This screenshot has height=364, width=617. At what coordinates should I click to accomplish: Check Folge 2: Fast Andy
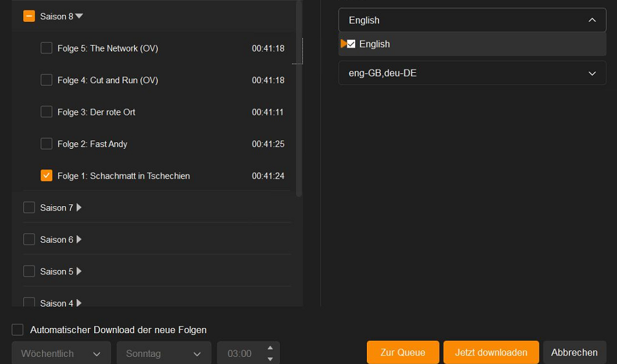(46, 144)
